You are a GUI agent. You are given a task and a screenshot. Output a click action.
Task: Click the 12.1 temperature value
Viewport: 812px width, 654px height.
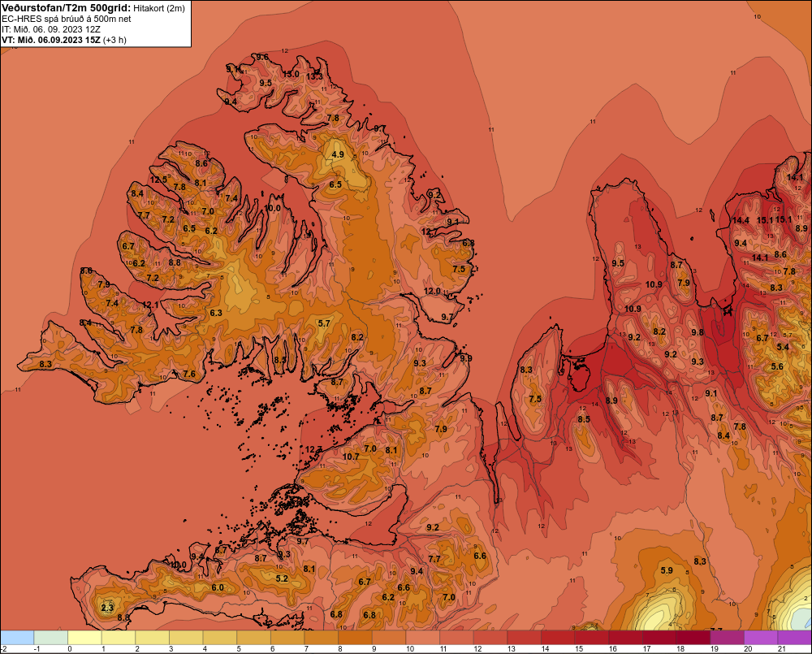[150, 305]
